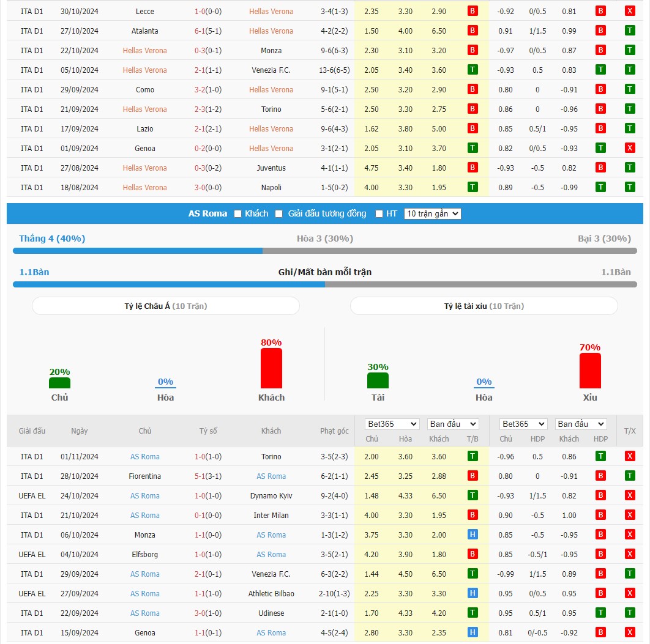Click the red B result badge in Juventus row
Viewport: 650px width, 644px height.
pyautogui.click(x=472, y=168)
